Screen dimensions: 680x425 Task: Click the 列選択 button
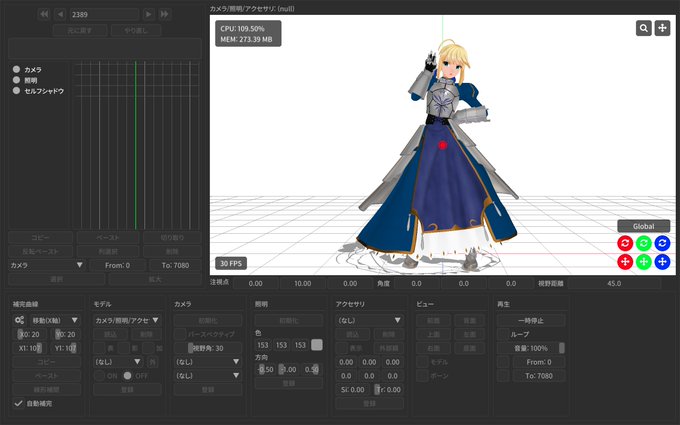[108, 252]
